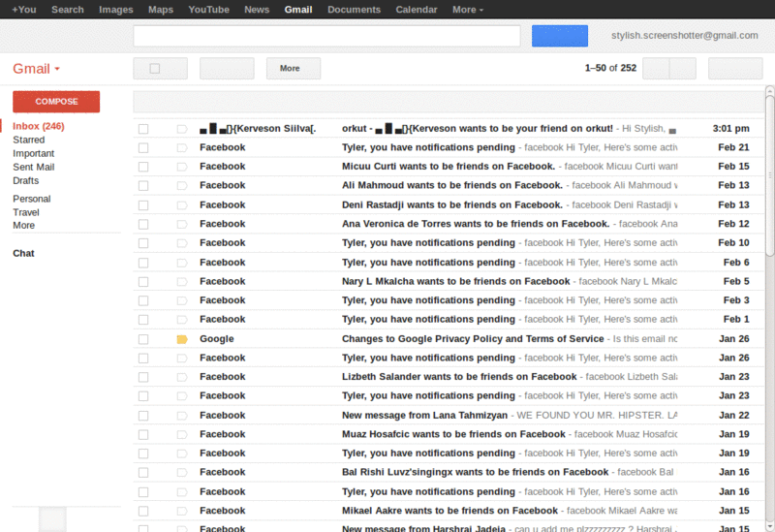Toggle importance marker on Feb 10 notifications email
This screenshot has height=532, width=775.
(182, 243)
